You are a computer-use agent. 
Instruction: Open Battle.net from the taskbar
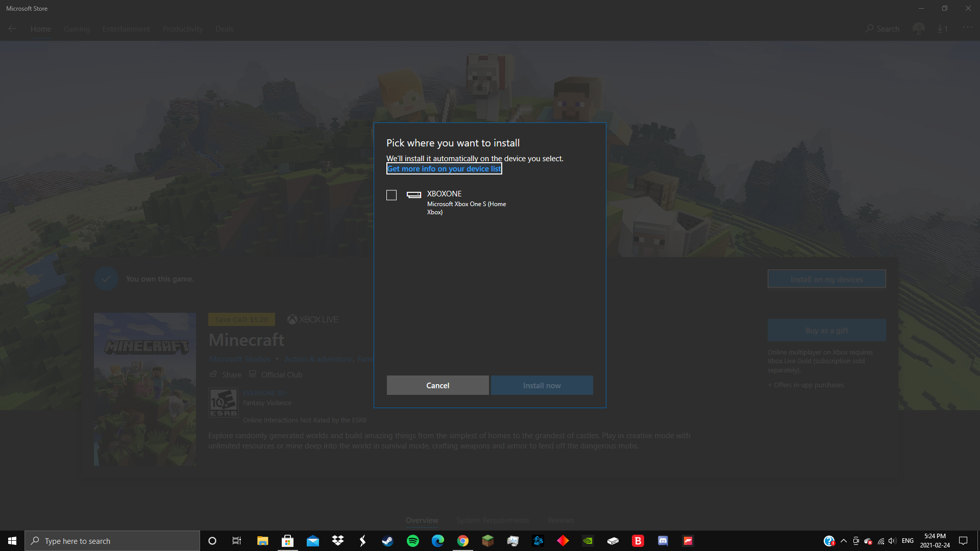tap(538, 541)
